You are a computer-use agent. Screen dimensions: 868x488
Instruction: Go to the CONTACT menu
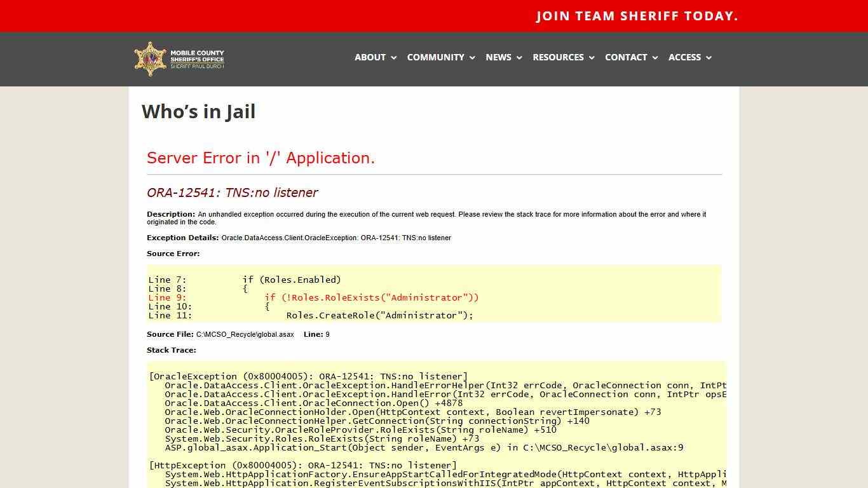click(x=625, y=57)
